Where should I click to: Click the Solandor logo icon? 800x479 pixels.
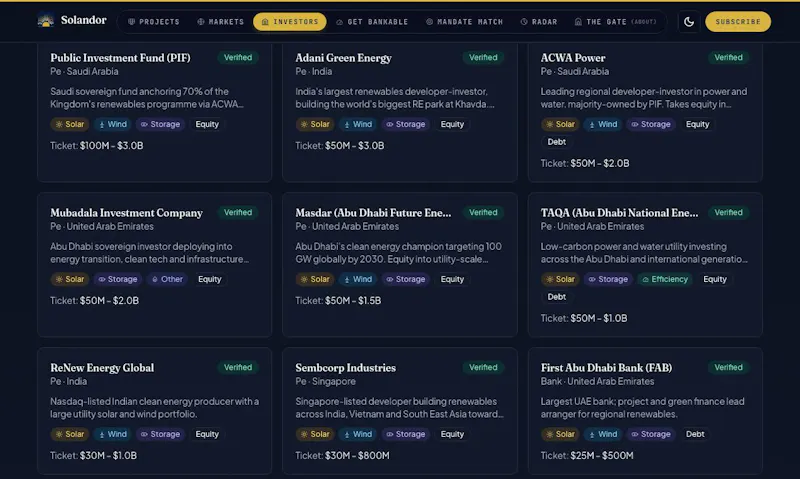click(46, 21)
